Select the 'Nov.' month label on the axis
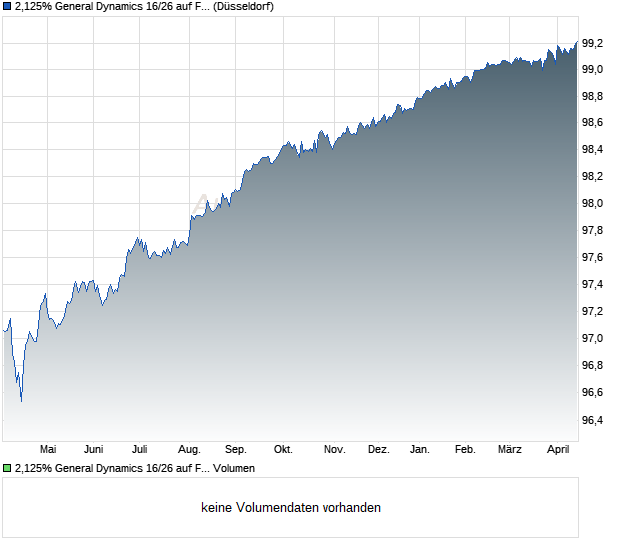Image resolution: width=620 pixels, height=546 pixels. pyautogui.click(x=335, y=449)
